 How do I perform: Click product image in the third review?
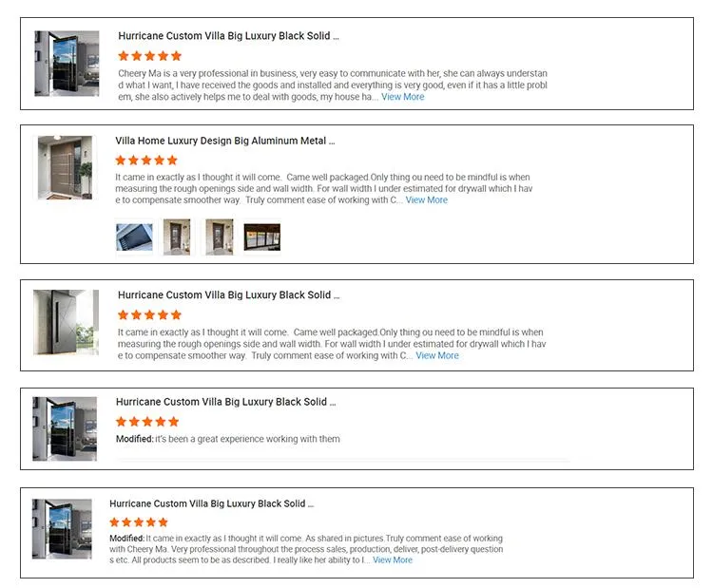(x=66, y=322)
